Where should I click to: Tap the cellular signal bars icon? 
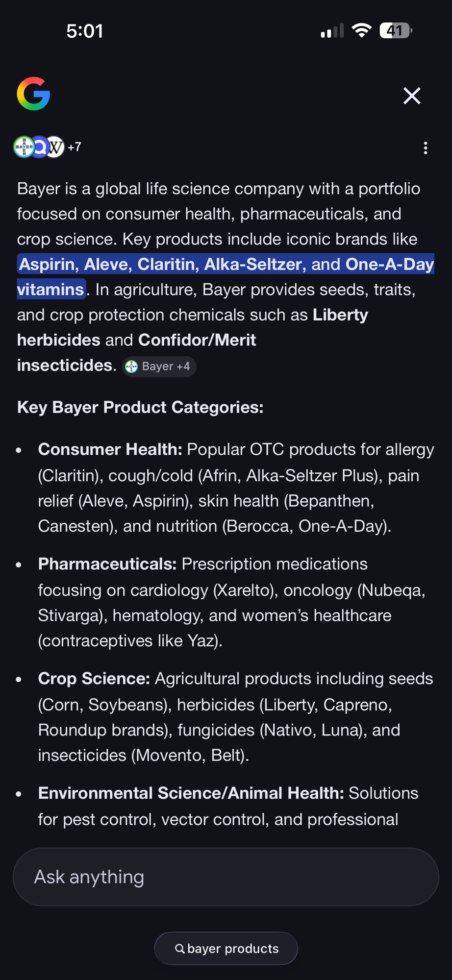click(332, 31)
